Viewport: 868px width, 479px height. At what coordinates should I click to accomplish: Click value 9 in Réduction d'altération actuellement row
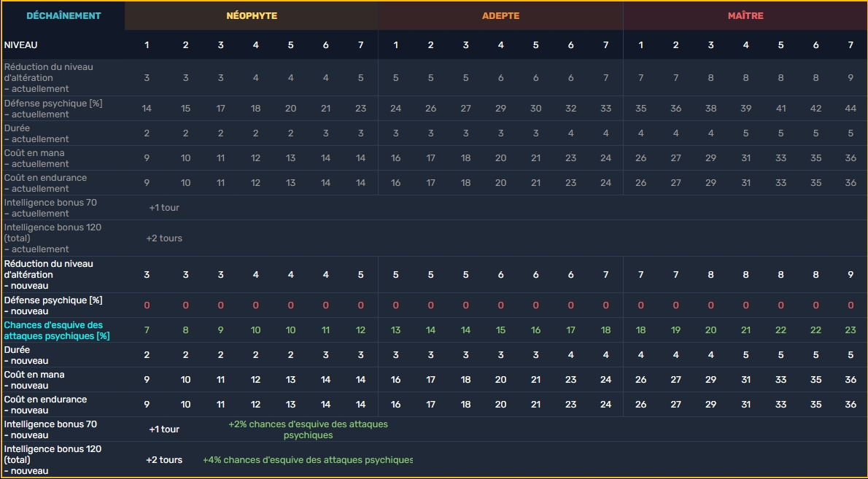pos(850,78)
